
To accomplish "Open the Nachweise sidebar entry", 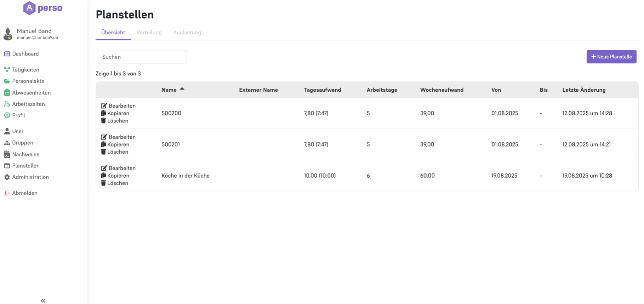I will (x=25, y=154).
